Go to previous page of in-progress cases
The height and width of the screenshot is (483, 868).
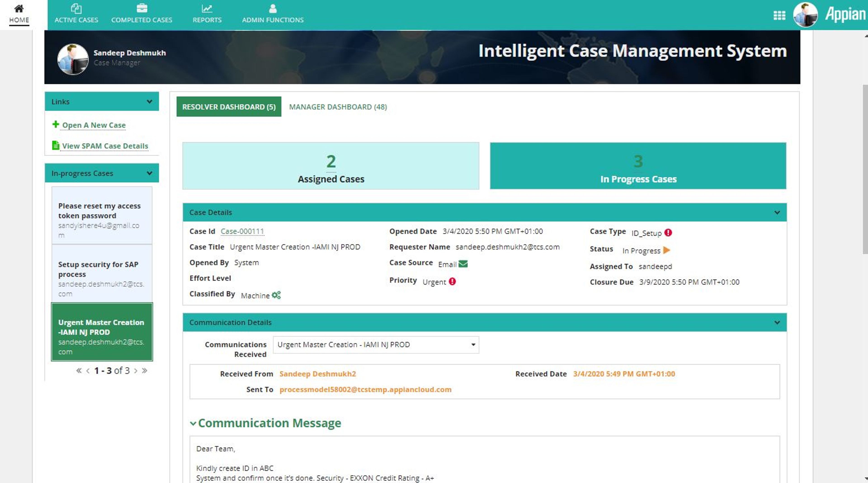pos(88,370)
